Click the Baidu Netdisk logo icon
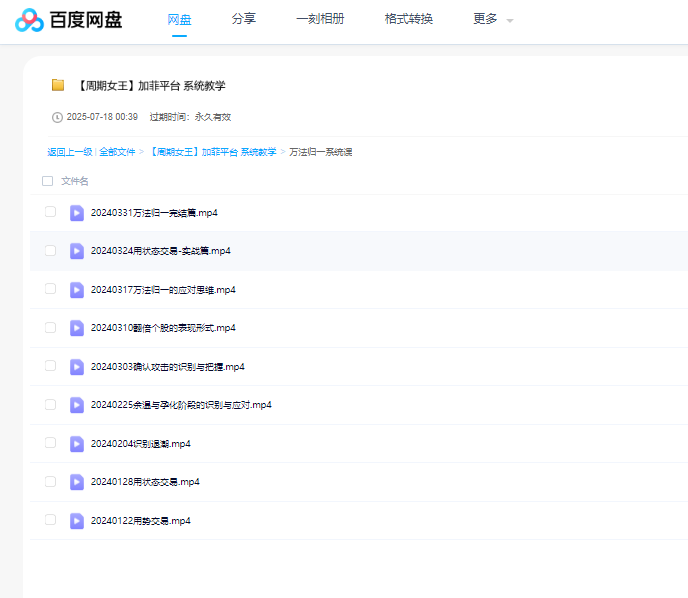Viewport: 688px width, 598px height. 29,20
